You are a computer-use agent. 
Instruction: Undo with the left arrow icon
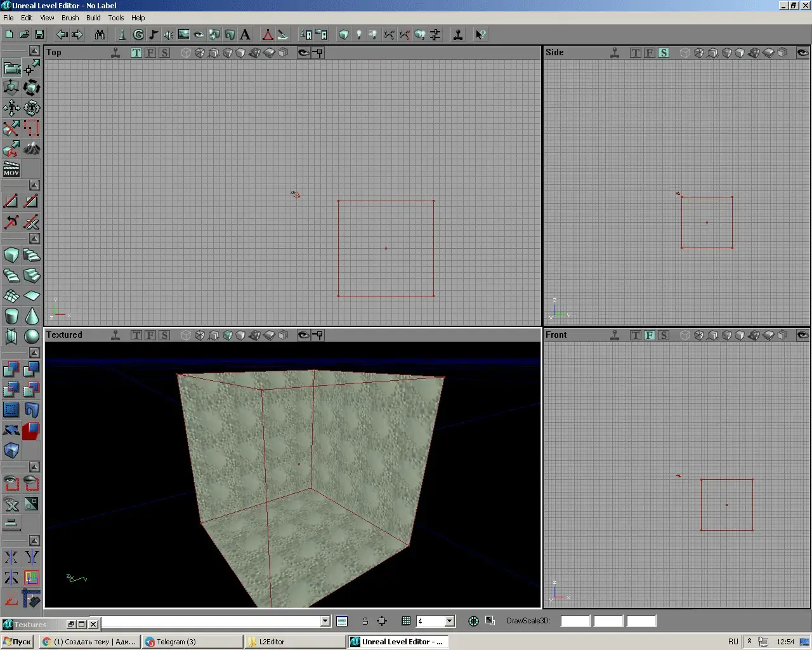point(62,34)
